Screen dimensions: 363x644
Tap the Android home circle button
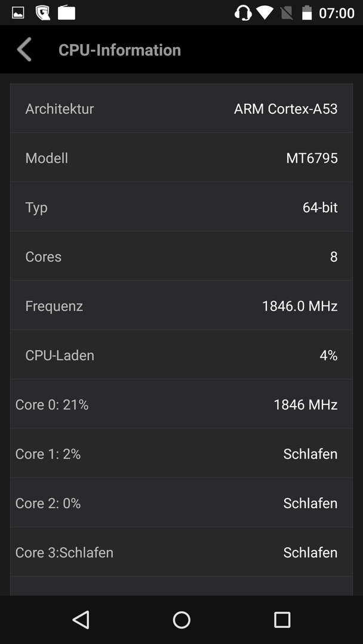tap(181, 620)
